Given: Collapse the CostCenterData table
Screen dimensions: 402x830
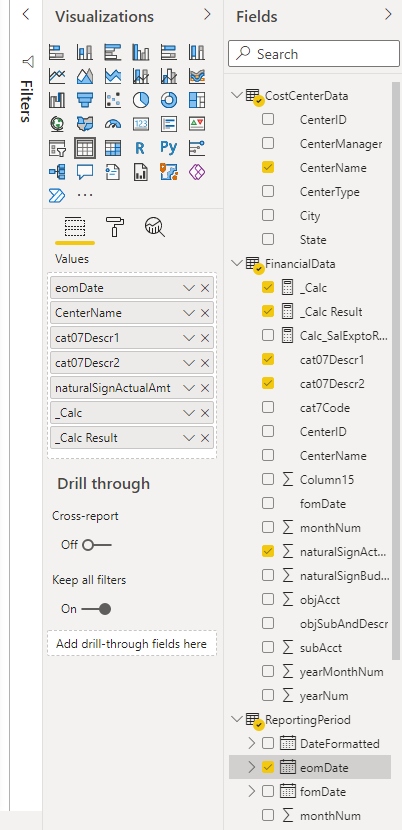Looking at the screenshot, I should (x=236, y=95).
